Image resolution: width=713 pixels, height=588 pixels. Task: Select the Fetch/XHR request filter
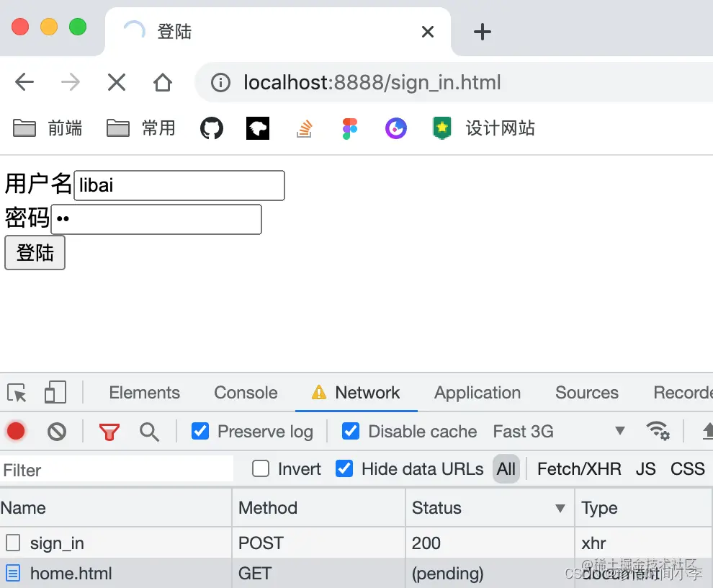point(579,469)
